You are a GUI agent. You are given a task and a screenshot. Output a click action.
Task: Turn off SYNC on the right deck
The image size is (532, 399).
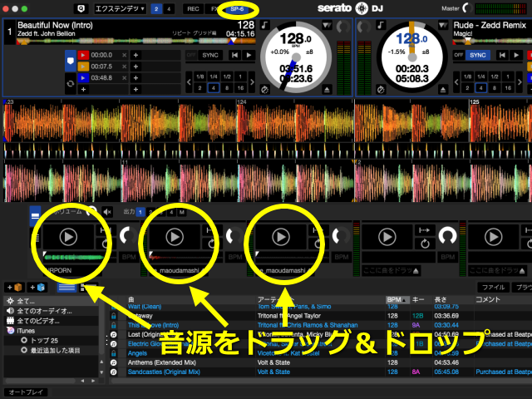pyautogui.click(x=477, y=55)
